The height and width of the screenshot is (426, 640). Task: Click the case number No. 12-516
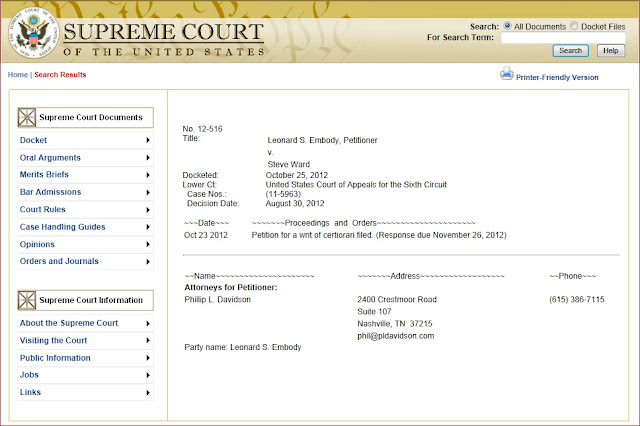pos(202,129)
